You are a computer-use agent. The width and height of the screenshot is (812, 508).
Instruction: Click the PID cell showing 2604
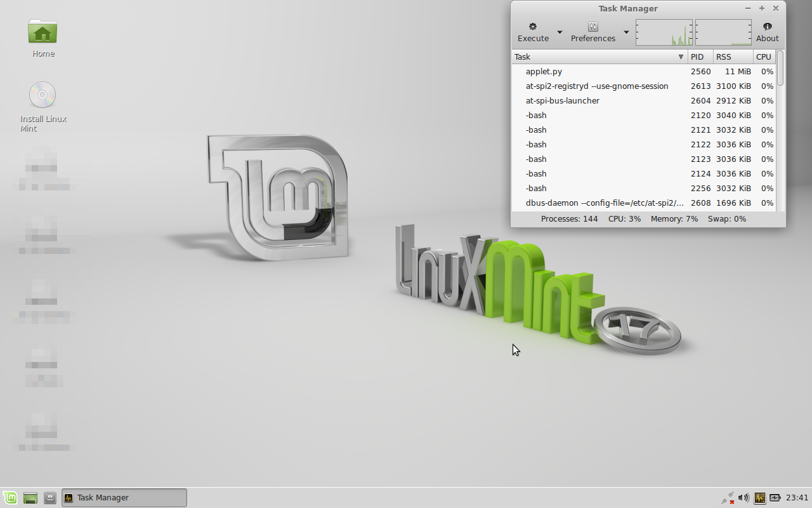point(700,101)
